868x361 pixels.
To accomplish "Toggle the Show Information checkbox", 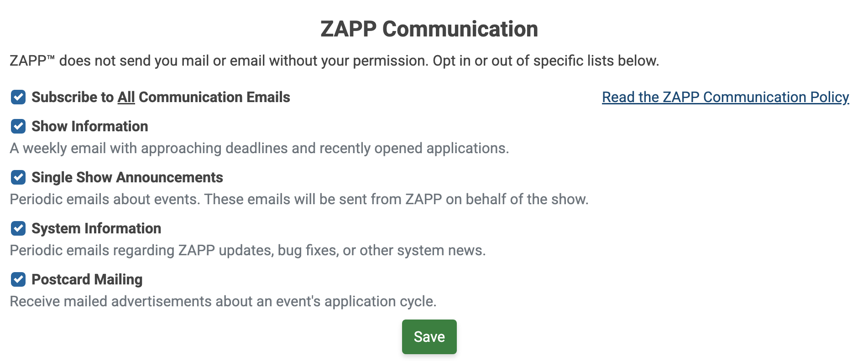I will 18,126.
